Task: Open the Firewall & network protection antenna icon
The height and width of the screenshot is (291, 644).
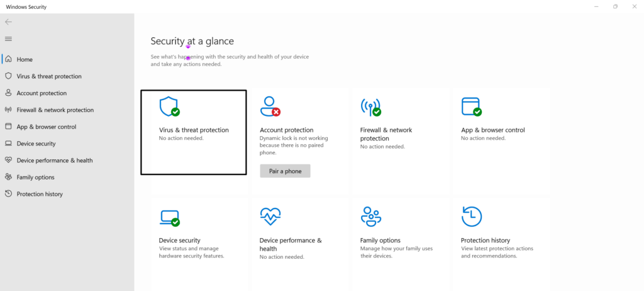Action: click(370, 106)
